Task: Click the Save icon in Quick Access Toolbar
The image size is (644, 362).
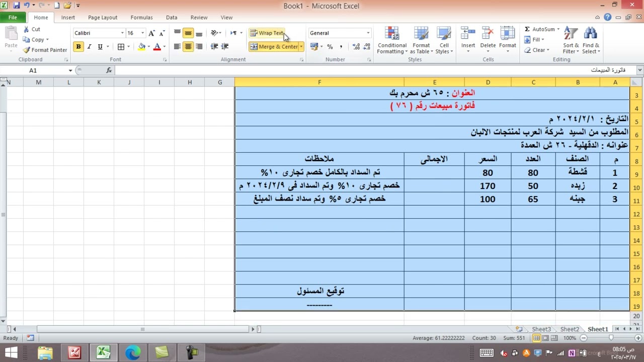Action: [x=16, y=6]
